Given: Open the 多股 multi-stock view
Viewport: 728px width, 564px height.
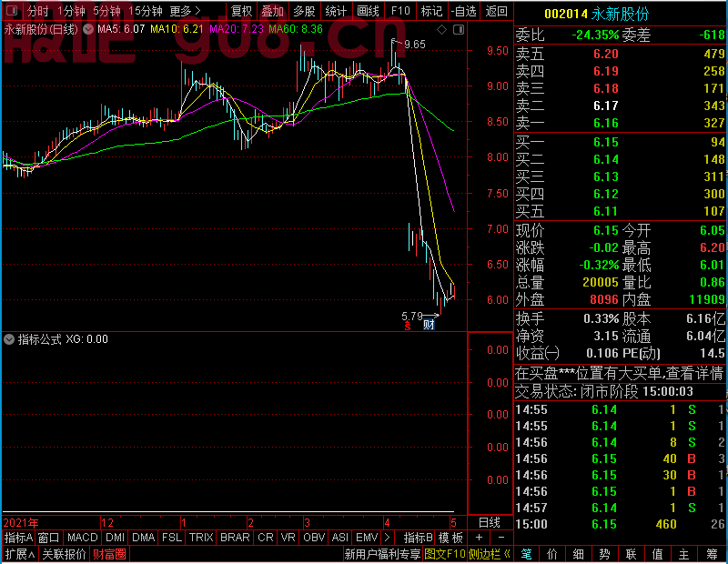Looking at the screenshot, I should pyautogui.click(x=304, y=11).
